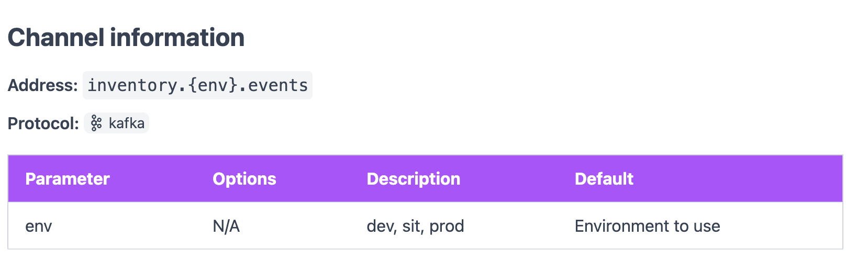The height and width of the screenshot is (271, 868).
Task: Click the Description column header
Action: [414, 179]
